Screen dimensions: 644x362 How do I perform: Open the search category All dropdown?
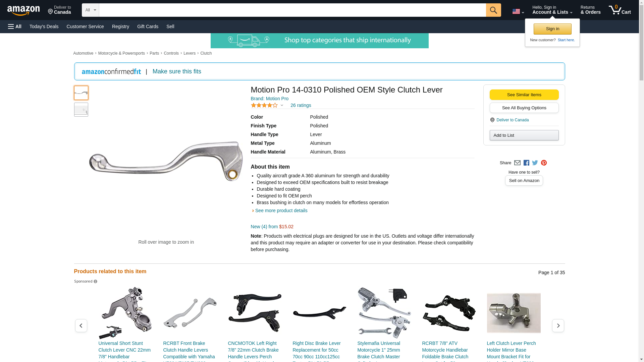click(91, 10)
